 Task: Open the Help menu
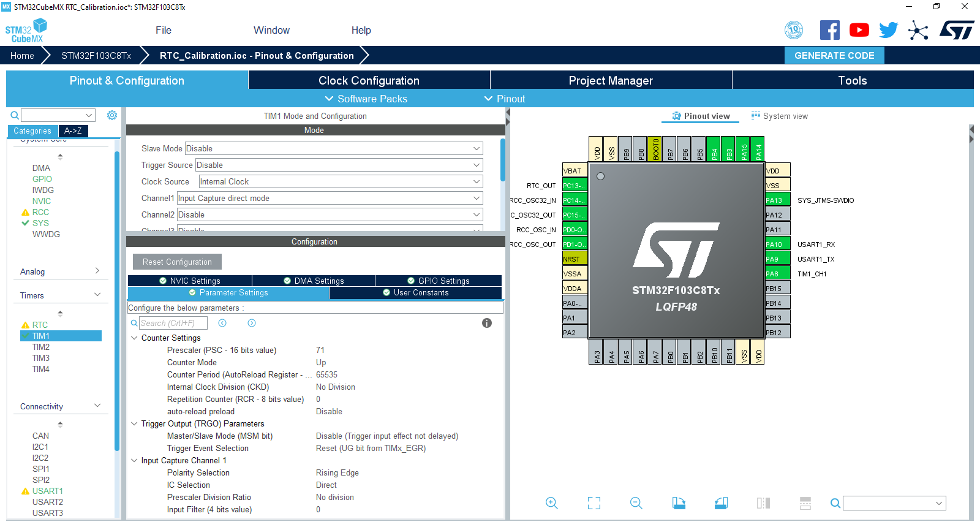(x=361, y=30)
